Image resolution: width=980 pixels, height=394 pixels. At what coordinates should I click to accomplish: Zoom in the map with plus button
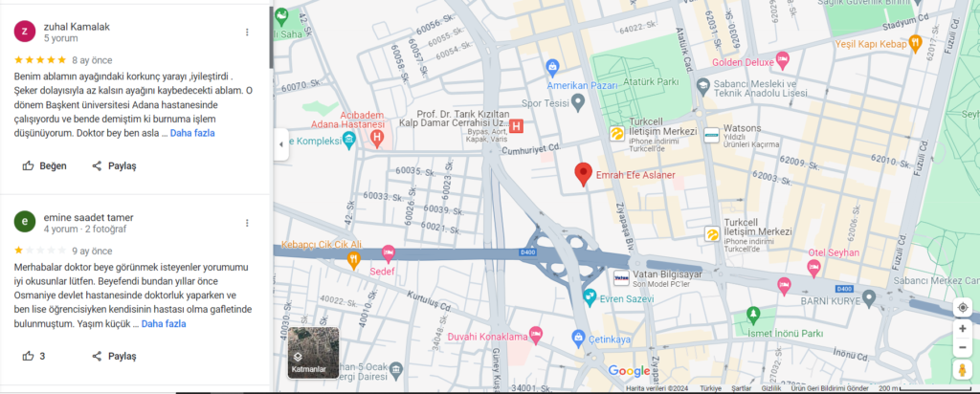click(x=962, y=329)
